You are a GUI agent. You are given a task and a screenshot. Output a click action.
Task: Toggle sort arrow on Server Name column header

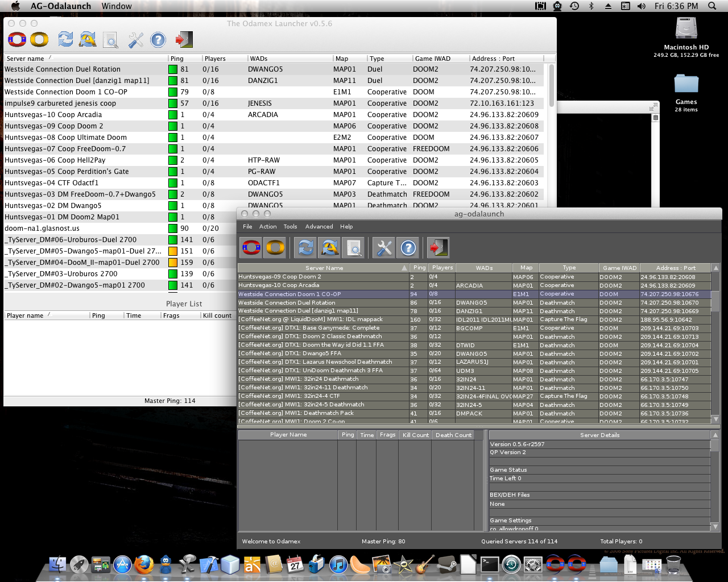[x=404, y=268]
